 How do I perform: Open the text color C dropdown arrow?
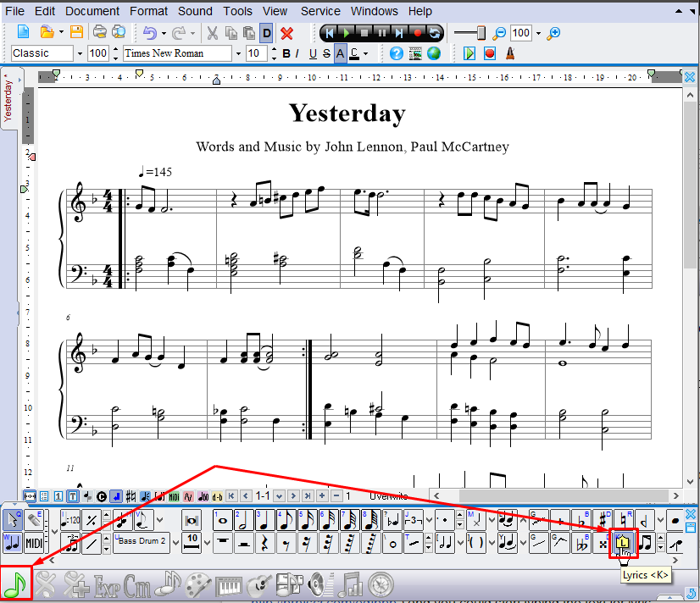(365, 53)
